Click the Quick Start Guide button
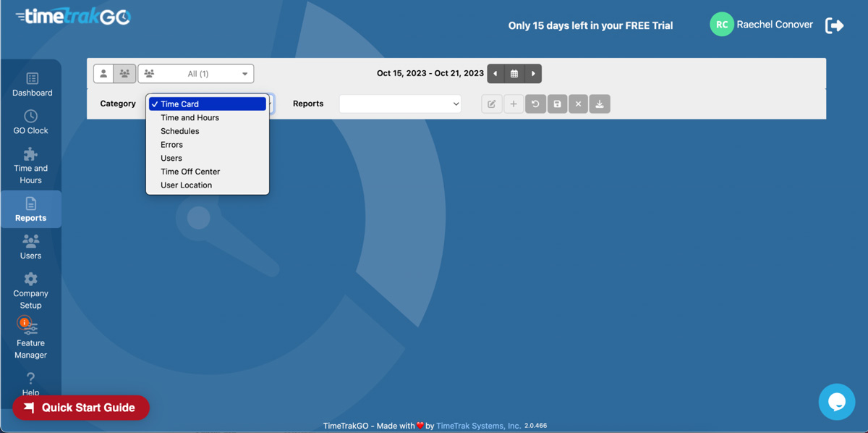The image size is (868, 433). [81, 407]
